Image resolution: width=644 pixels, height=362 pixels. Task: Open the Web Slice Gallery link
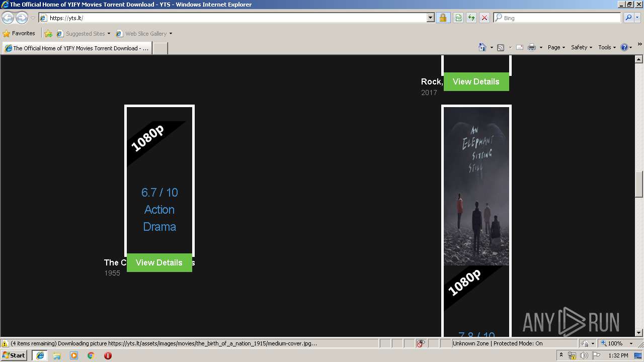(x=141, y=34)
